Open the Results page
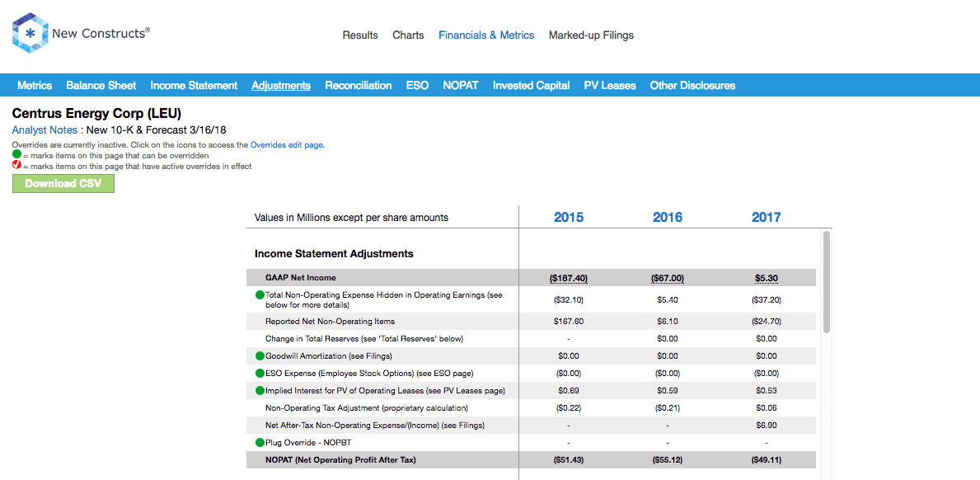The width and height of the screenshot is (980, 480). tap(360, 35)
